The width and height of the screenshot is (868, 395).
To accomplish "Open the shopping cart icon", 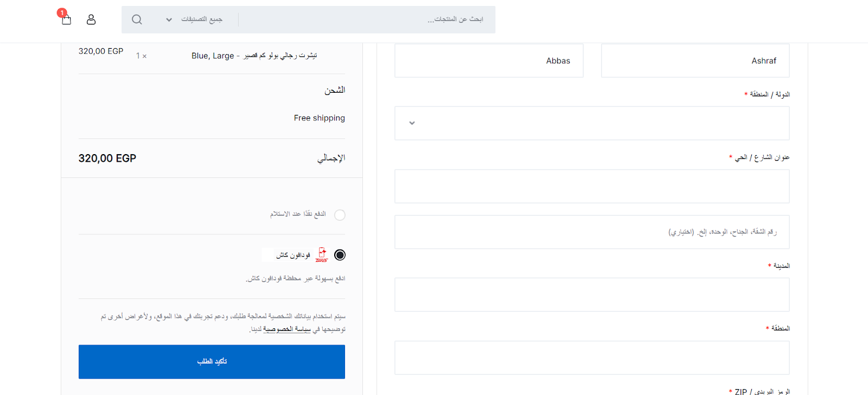I will 67,20.
